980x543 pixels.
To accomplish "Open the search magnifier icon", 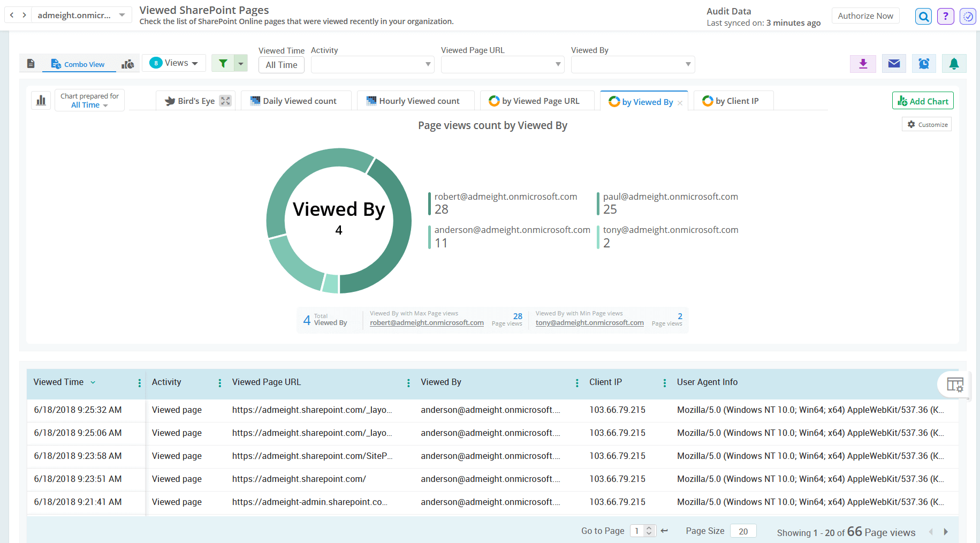I will 923,16.
